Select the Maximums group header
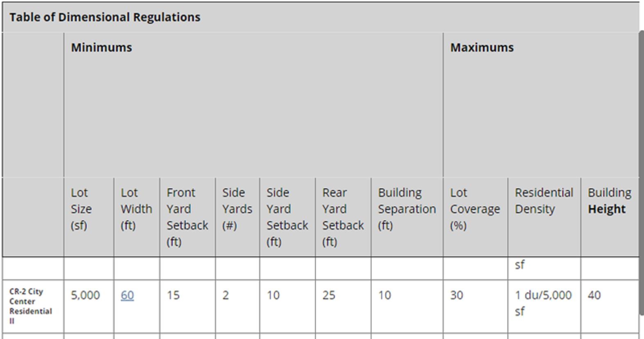The width and height of the screenshot is (644, 339). click(x=482, y=47)
